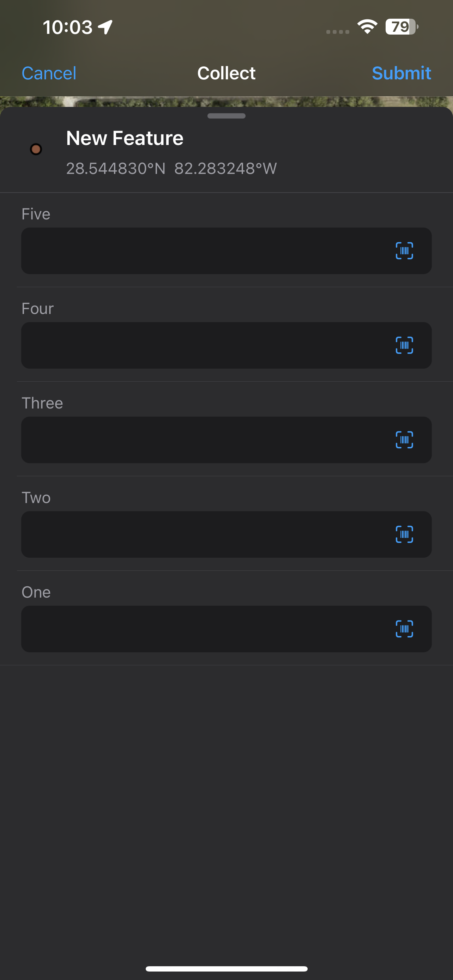Scan a barcode into the Three field
Image resolution: width=453 pixels, height=980 pixels.
click(404, 440)
